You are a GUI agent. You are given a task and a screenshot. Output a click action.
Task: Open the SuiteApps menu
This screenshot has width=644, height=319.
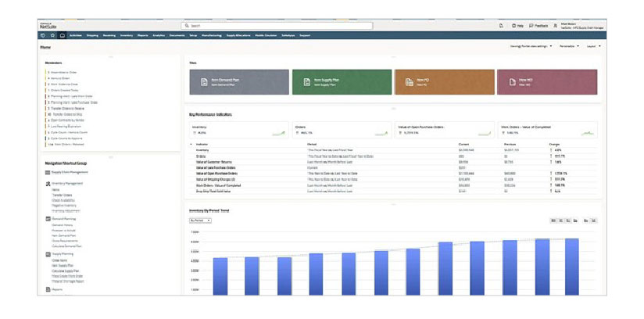[x=288, y=35]
